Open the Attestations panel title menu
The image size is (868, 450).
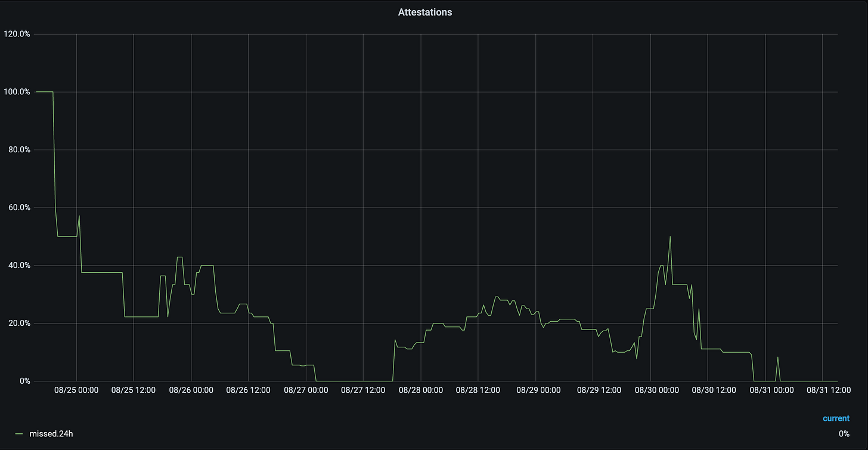(425, 12)
